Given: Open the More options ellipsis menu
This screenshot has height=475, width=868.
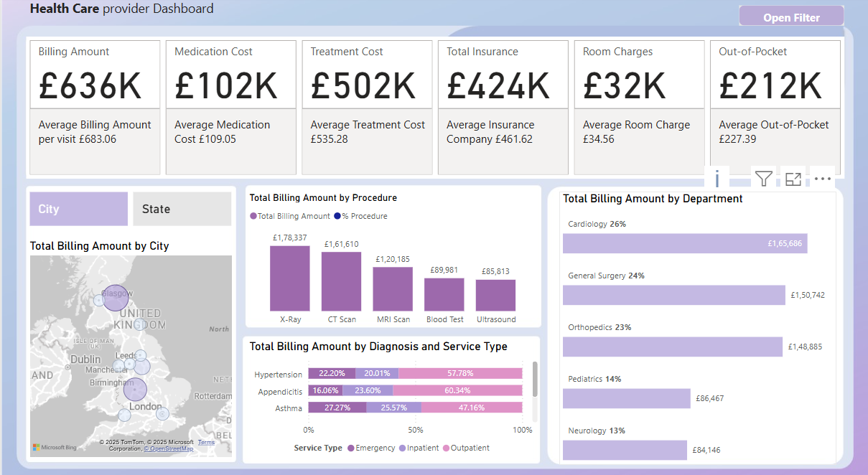Looking at the screenshot, I should pyautogui.click(x=822, y=178).
